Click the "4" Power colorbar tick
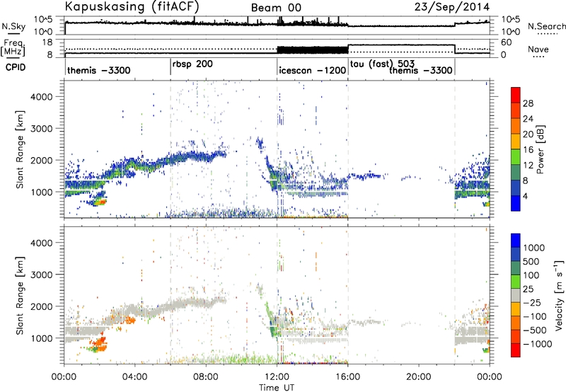 coord(525,196)
